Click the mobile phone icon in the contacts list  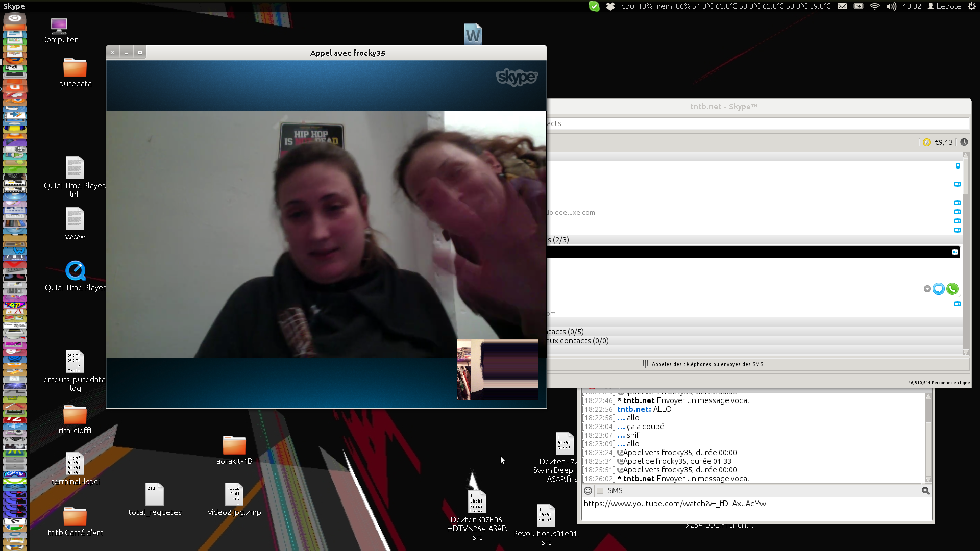click(958, 166)
